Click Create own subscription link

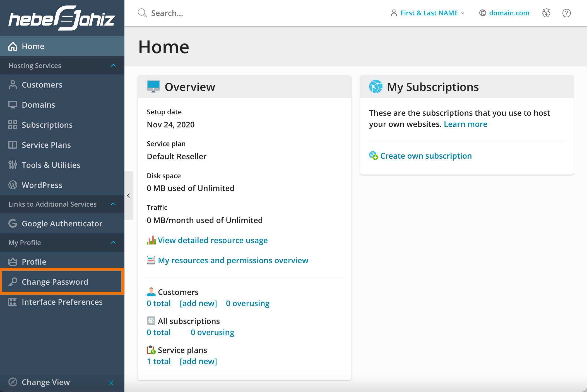click(x=426, y=156)
